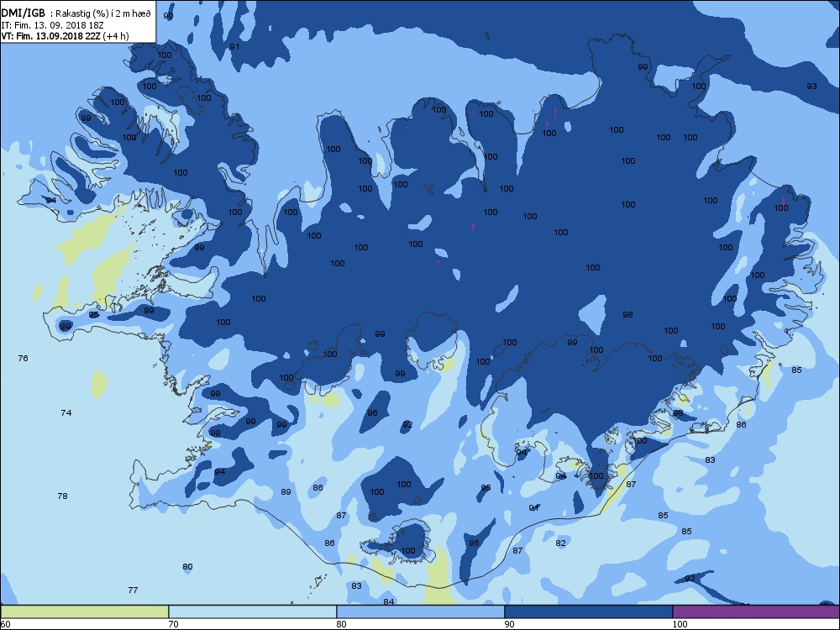Click the humidity value 84 on the map
The width and height of the screenshot is (840, 630).
[x=388, y=601]
